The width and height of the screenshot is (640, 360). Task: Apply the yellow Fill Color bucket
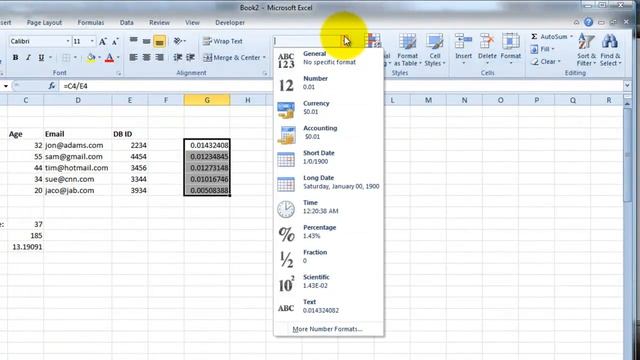(x=91, y=58)
